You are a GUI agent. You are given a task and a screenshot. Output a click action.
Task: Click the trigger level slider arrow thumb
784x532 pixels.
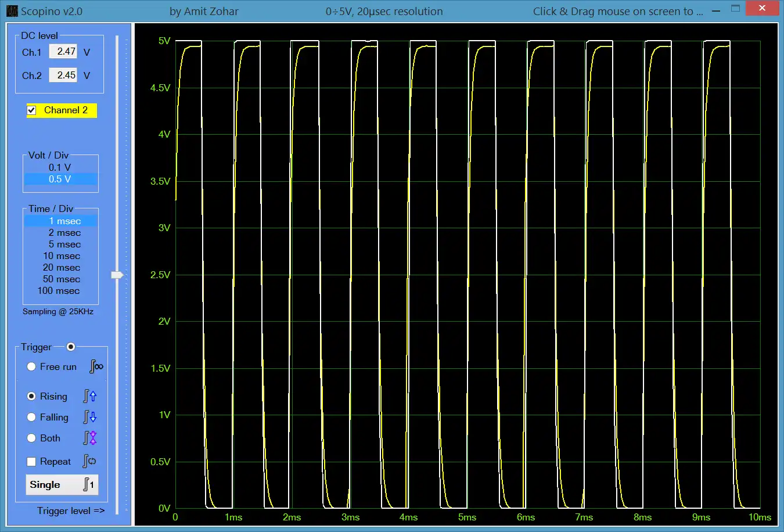(x=117, y=275)
